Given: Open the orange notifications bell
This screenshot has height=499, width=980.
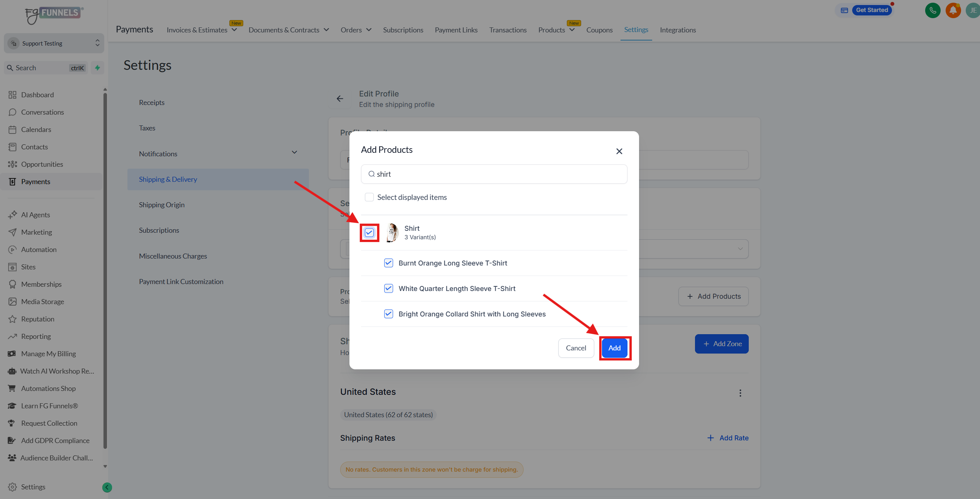Looking at the screenshot, I should point(953,10).
